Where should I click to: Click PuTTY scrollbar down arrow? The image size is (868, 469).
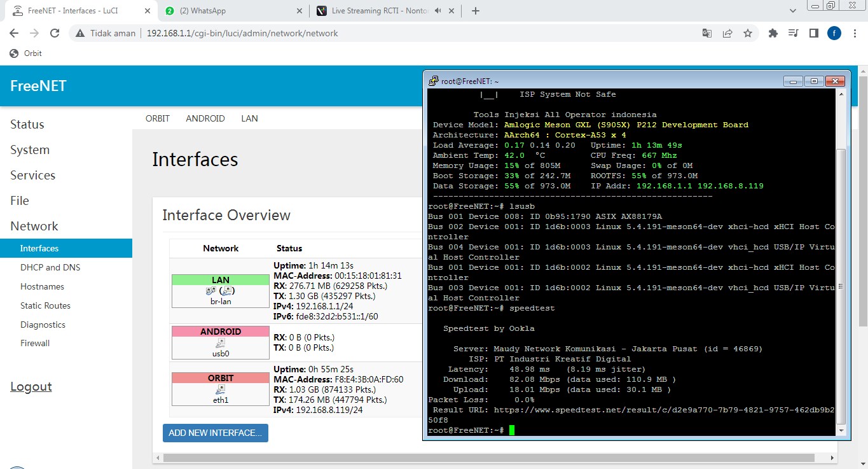click(841, 431)
